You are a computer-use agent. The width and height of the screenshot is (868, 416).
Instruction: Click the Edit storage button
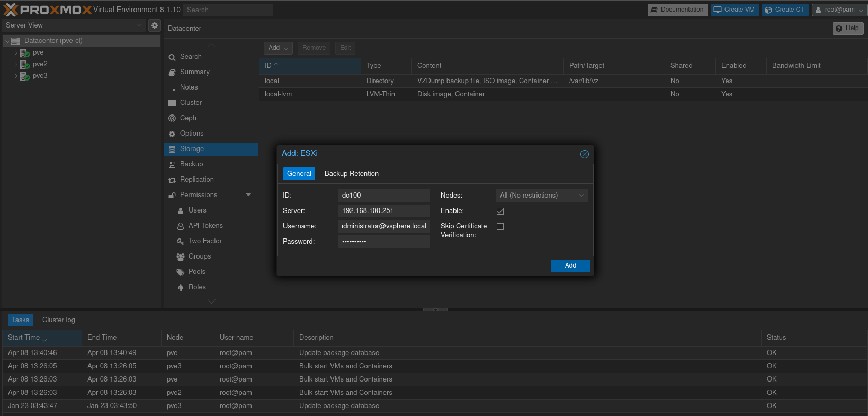point(345,48)
